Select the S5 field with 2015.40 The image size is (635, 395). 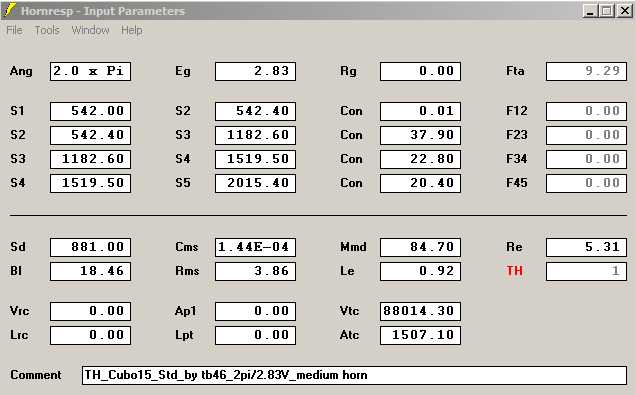point(256,183)
